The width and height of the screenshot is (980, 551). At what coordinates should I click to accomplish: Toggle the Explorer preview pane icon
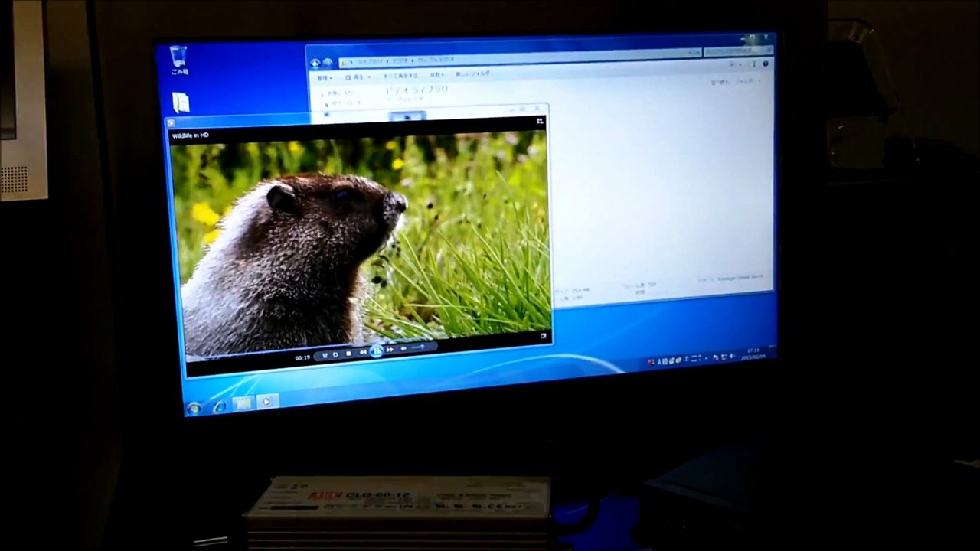[x=753, y=64]
